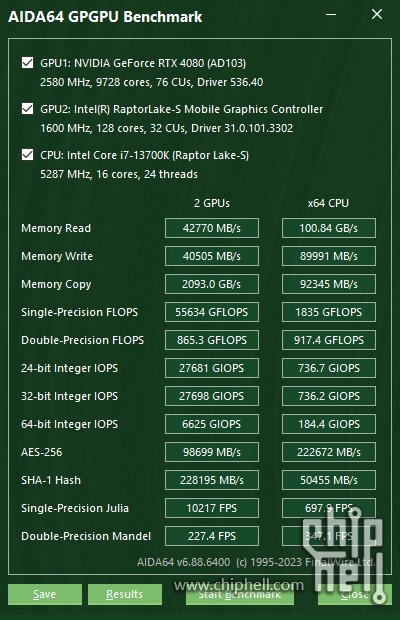Select GPU Double-Precision Mandel 227.4 FPS field
400x620 pixels.
(x=212, y=536)
